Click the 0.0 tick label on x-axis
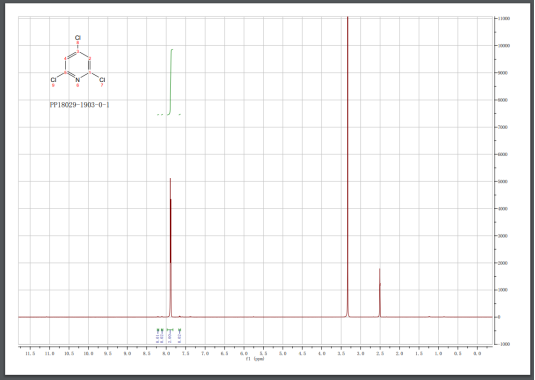This screenshot has width=535, height=380. 477,353
